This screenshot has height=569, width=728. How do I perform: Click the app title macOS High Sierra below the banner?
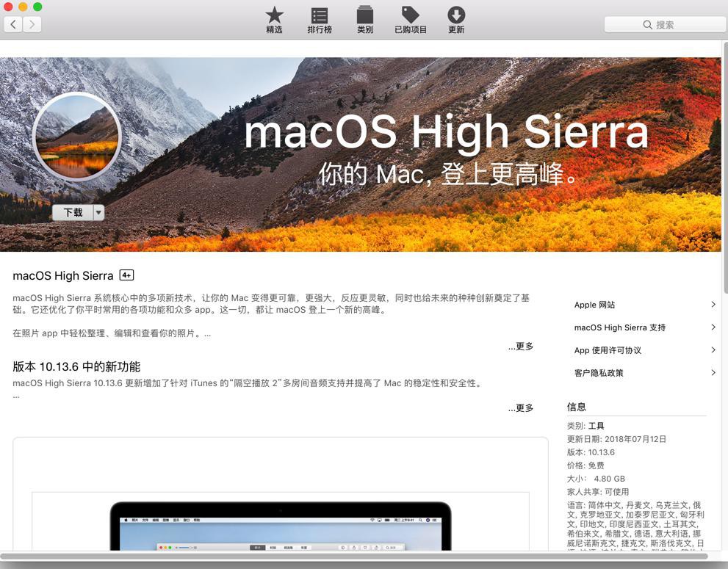(62, 275)
